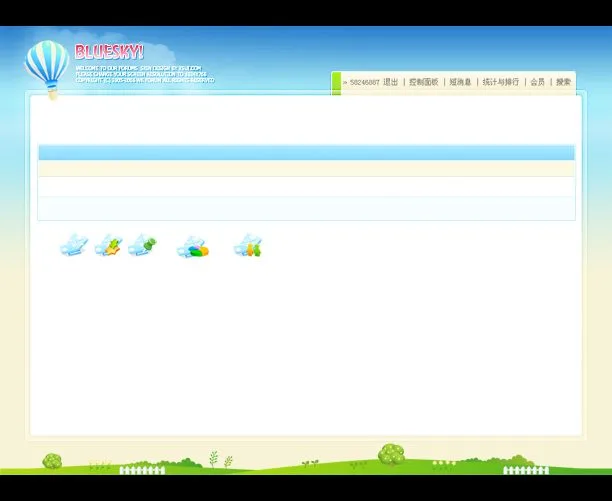Image resolution: width=612 pixels, height=501 pixels.
Task: Click the cloud icon with two figures
Action: (248, 246)
